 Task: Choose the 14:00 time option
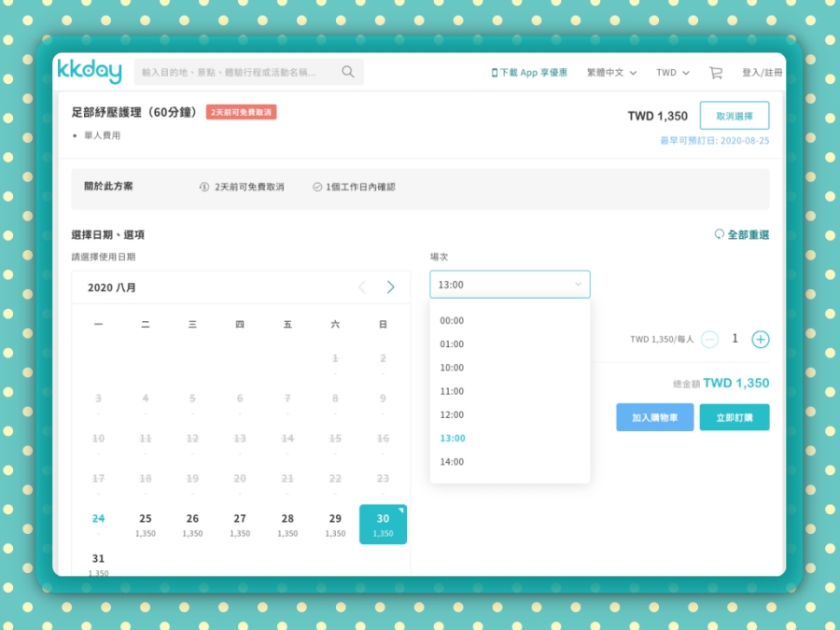(452, 462)
